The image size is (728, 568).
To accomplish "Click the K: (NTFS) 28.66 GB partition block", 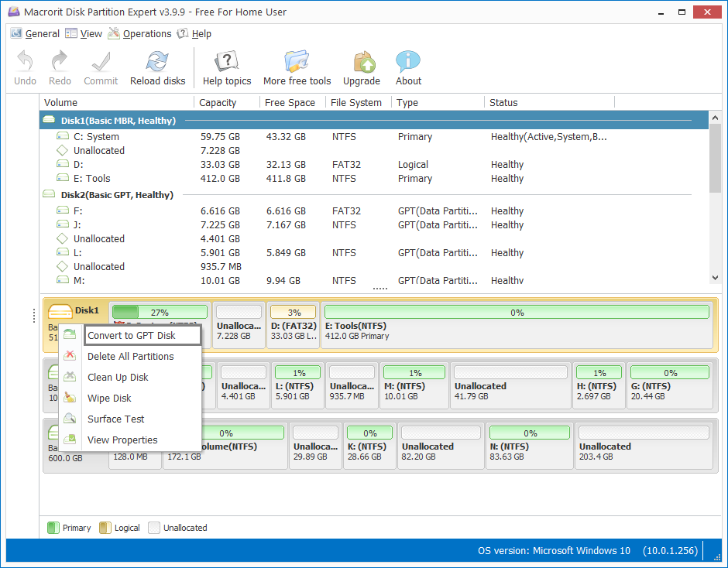I will tap(369, 446).
